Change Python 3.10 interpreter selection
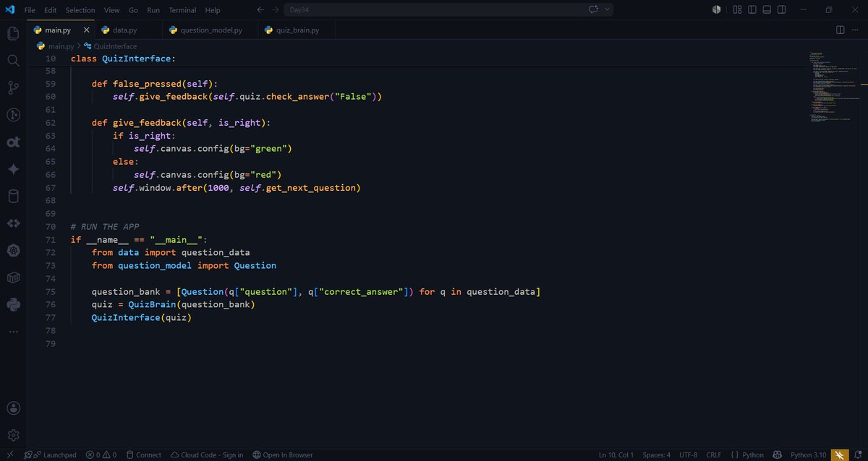Viewport: 868px width, 461px height. click(808, 455)
